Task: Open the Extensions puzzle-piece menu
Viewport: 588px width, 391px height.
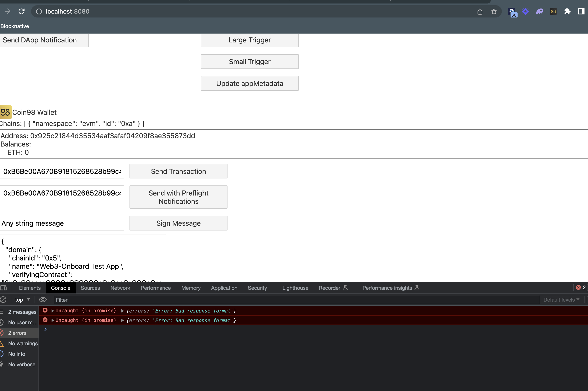Action: [567, 11]
